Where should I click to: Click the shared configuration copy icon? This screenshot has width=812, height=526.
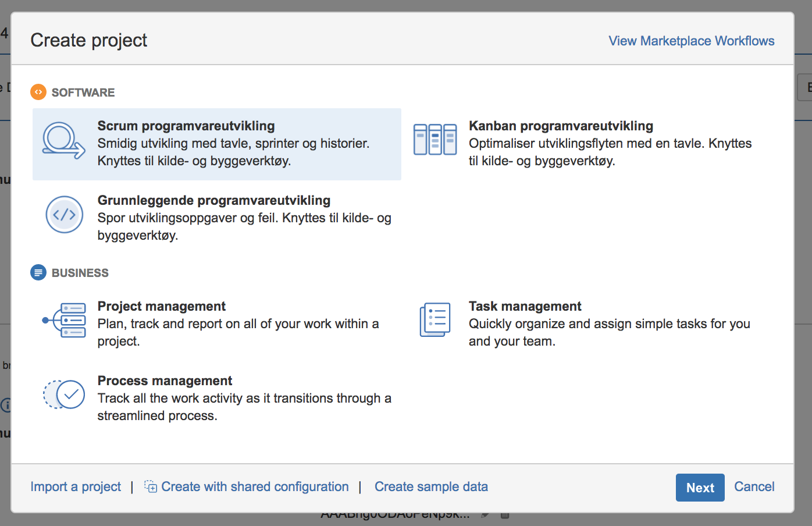(x=151, y=486)
